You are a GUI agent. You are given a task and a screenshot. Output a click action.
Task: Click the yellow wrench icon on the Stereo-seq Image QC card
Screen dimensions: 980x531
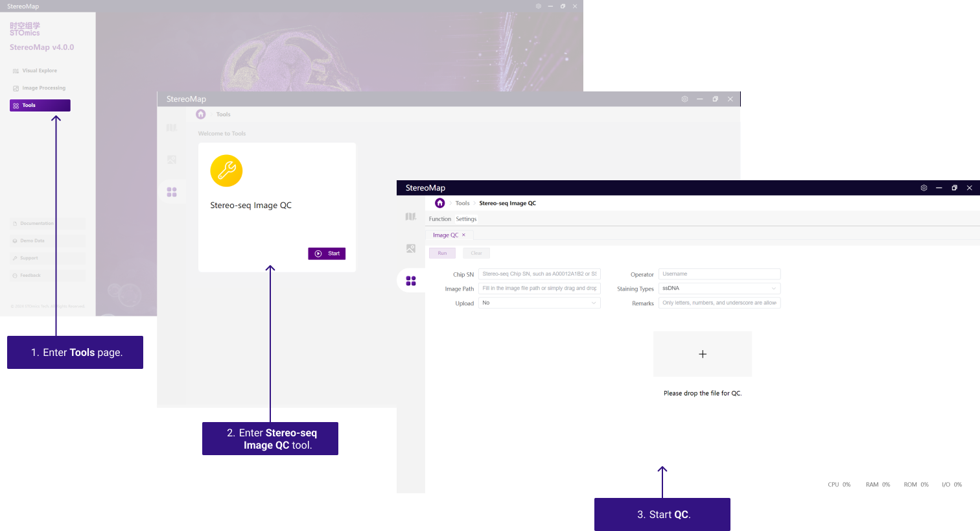point(226,171)
